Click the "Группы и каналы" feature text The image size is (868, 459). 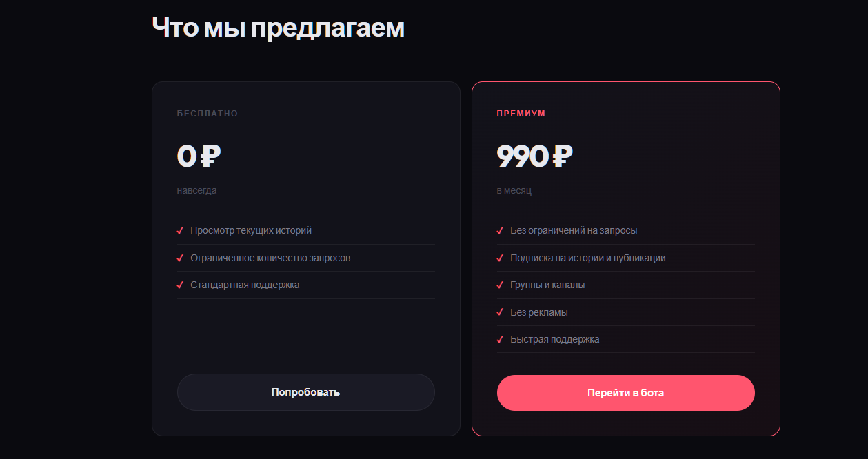[x=547, y=285]
